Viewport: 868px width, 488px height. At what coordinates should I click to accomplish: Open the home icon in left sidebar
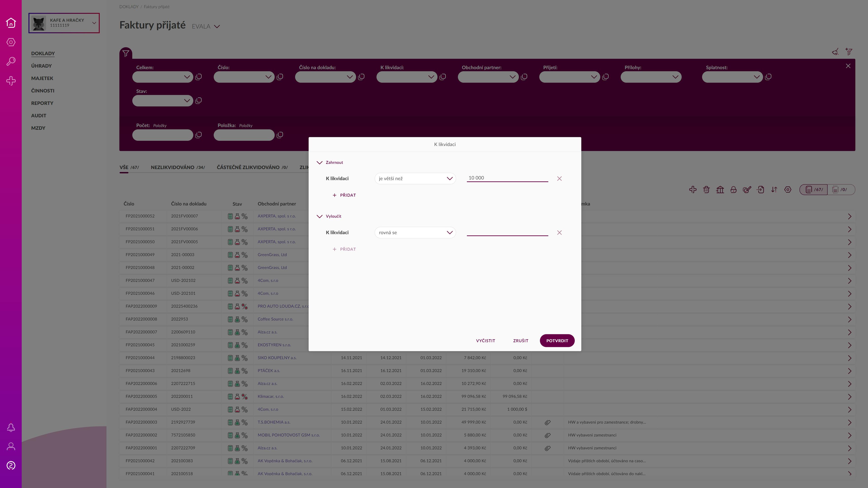11,23
